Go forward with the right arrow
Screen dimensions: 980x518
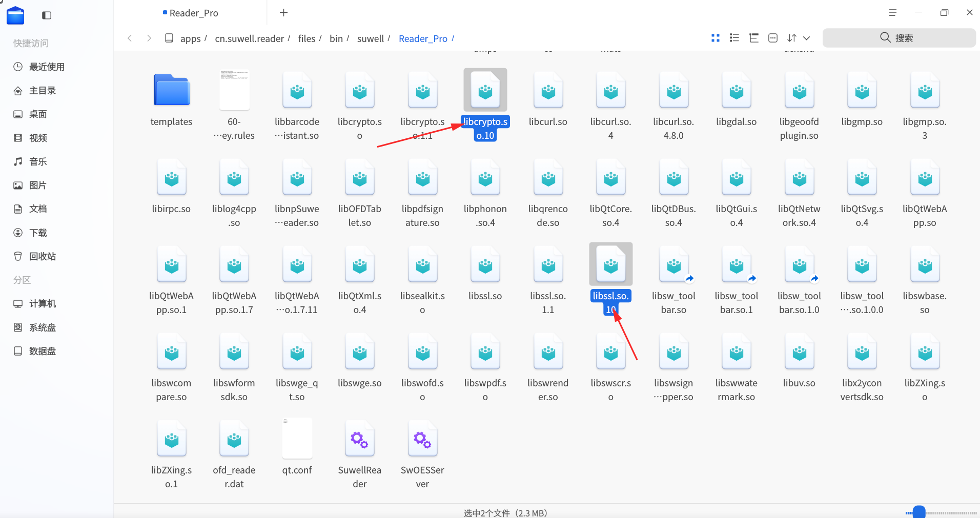(149, 38)
